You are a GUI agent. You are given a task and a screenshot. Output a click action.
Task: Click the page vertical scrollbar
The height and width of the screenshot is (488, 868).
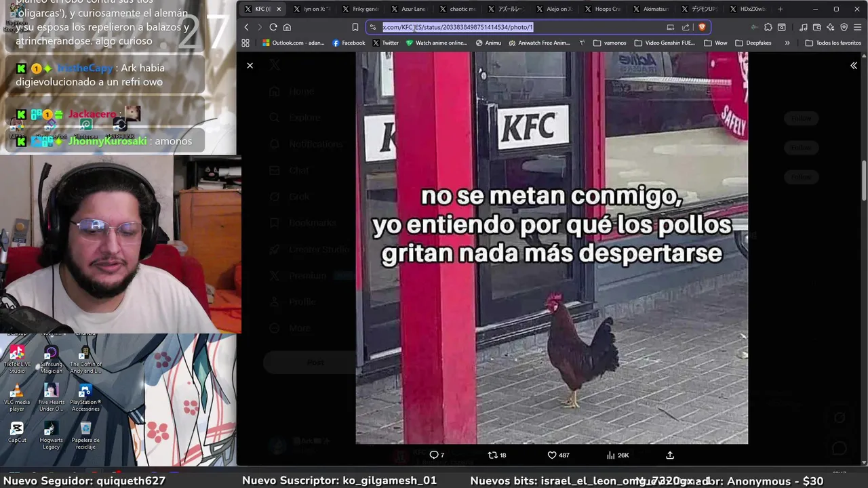[863, 180]
